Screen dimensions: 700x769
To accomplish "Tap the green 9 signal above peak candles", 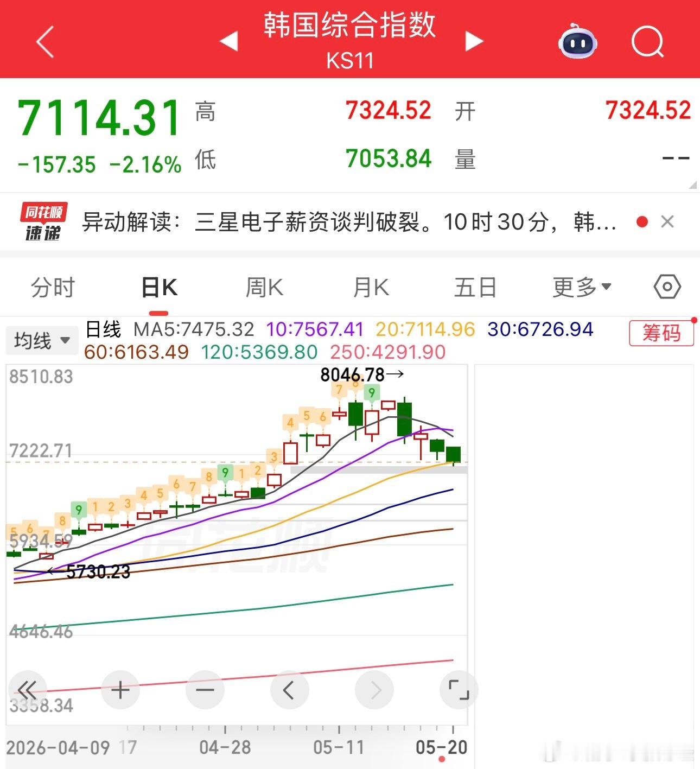I will (x=372, y=392).
